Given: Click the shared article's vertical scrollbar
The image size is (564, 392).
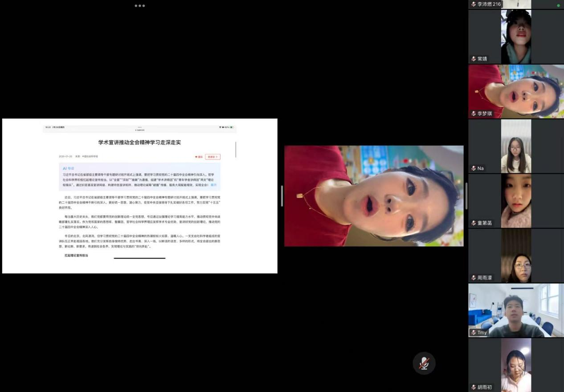Looking at the screenshot, I should click(x=236, y=150).
